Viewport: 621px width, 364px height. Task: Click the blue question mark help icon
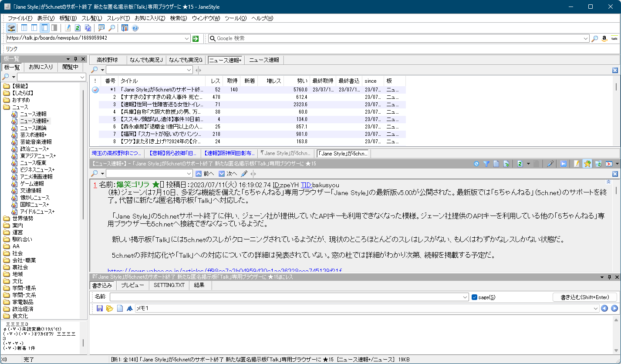point(135,28)
